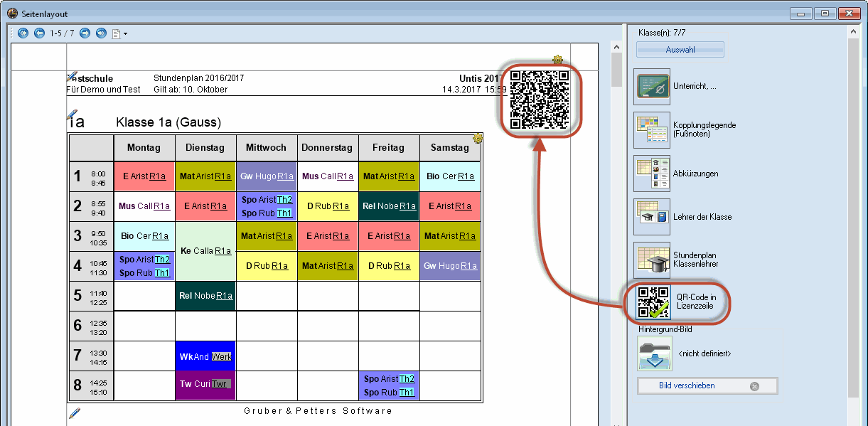The width and height of the screenshot is (868, 426).
Task: Click the QR code on the page preview
Action: 540,99
